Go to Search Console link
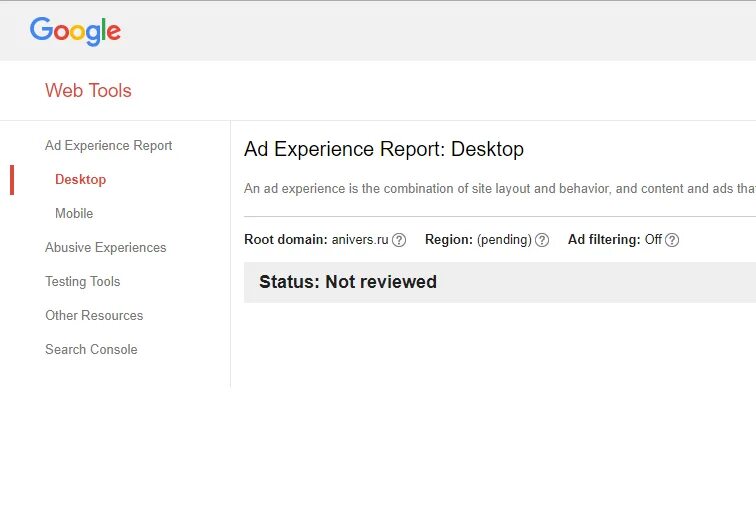Viewport: 756px width, 516px height. [x=91, y=349]
